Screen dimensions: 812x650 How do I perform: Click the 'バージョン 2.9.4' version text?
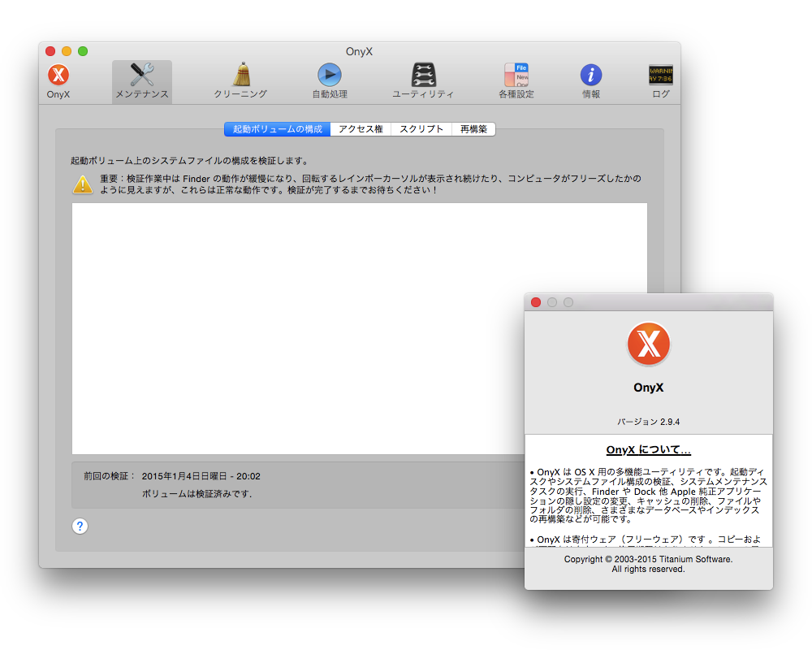pos(648,422)
